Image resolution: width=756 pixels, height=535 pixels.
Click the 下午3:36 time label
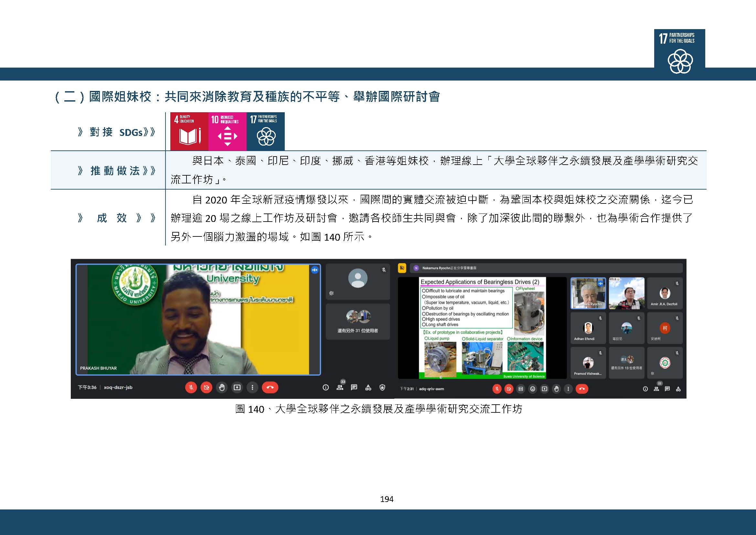pos(87,388)
